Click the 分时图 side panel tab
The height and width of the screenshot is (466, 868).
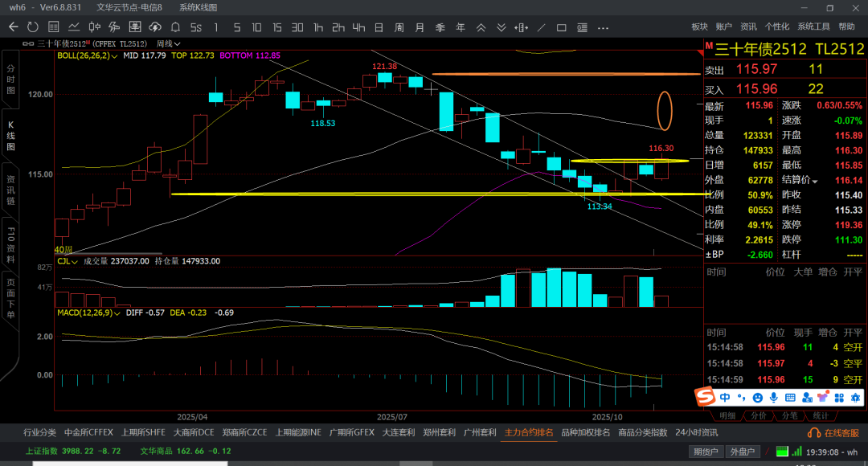10,80
